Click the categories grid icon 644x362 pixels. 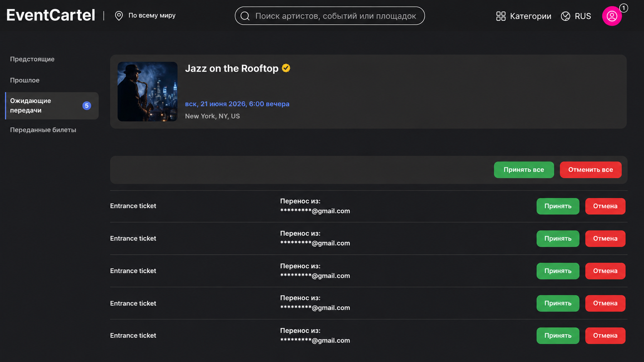(501, 16)
